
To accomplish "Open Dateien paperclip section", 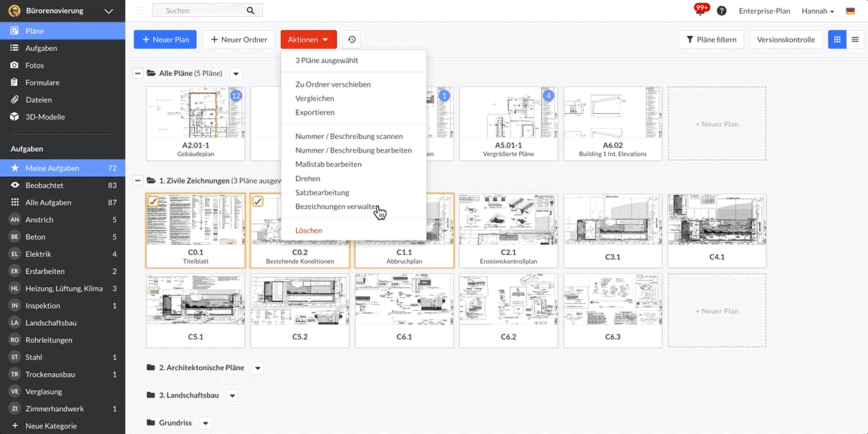I will point(62,100).
